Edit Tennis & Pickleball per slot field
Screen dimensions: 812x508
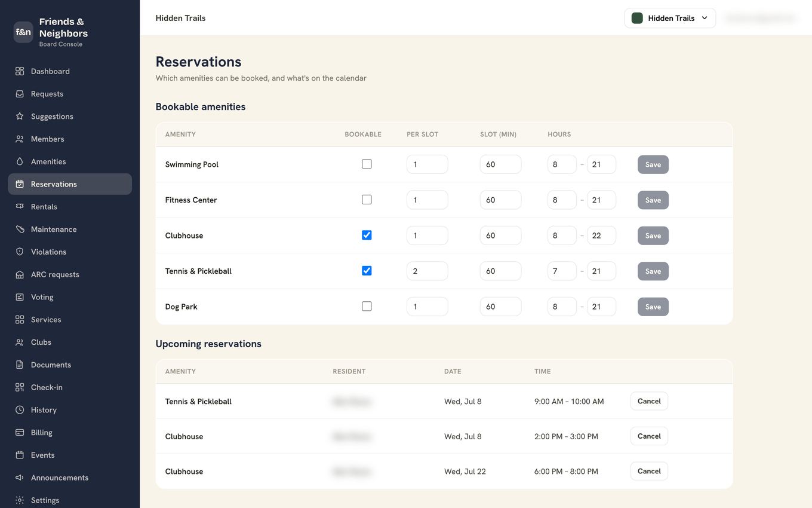point(427,271)
